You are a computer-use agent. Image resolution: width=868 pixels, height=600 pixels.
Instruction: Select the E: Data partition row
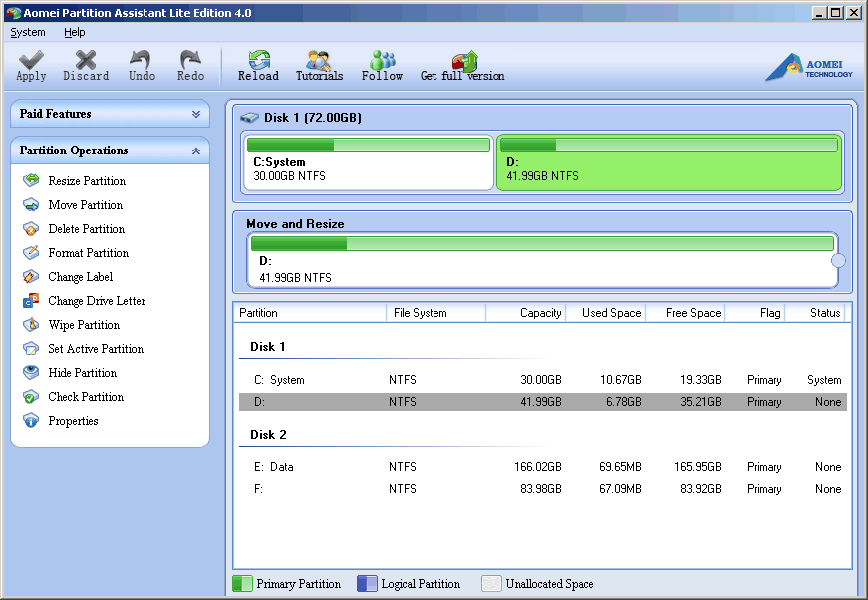[x=542, y=467]
